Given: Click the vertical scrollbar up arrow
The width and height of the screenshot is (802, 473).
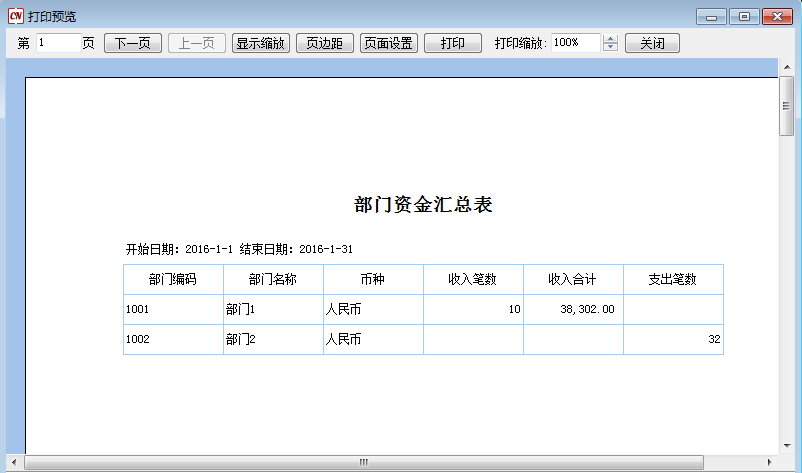Looking at the screenshot, I should [x=786, y=66].
